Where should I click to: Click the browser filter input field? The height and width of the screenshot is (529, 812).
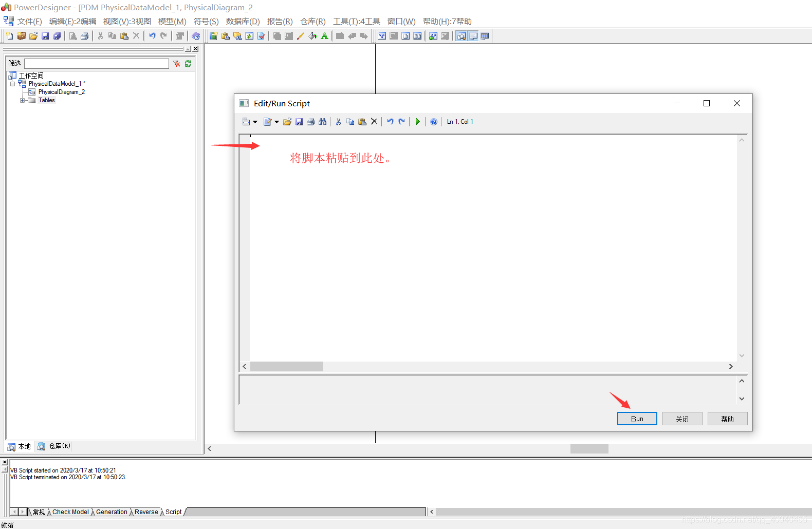click(x=97, y=63)
